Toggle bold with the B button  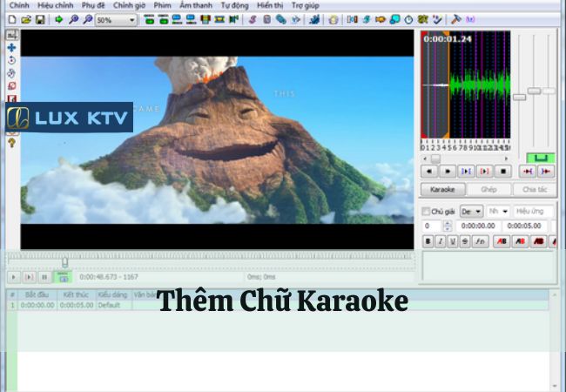coord(428,241)
